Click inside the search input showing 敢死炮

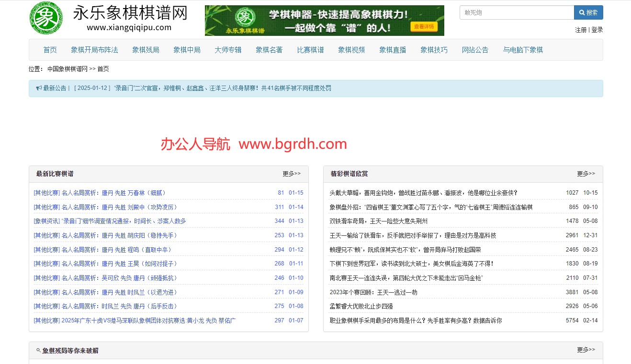(517, 12)
